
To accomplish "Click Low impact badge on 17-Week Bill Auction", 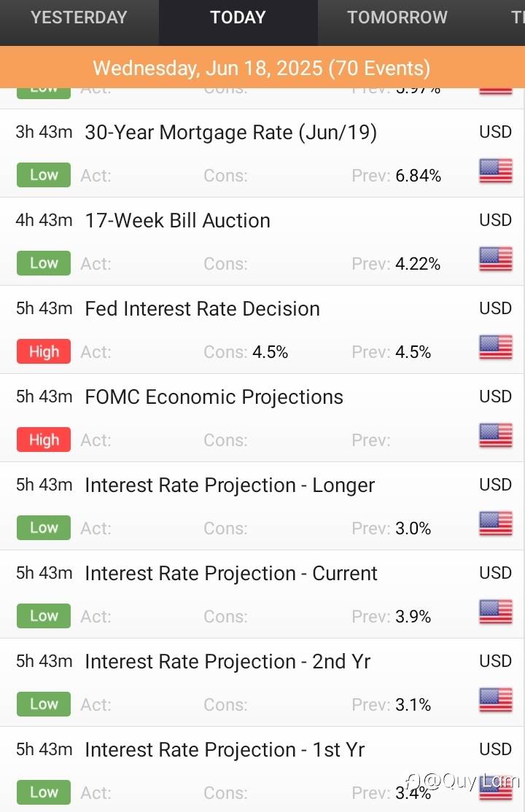I will click(44, 264).
